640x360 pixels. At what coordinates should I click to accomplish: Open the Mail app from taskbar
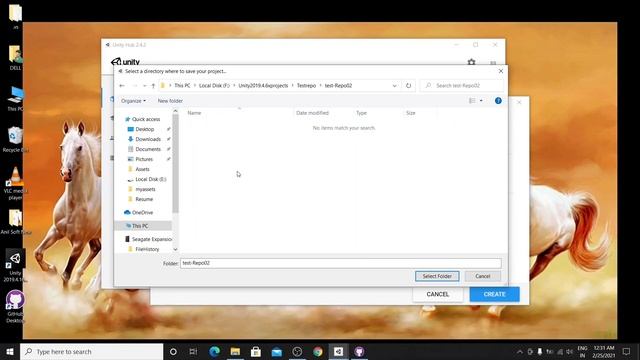[x=277, y=351]
